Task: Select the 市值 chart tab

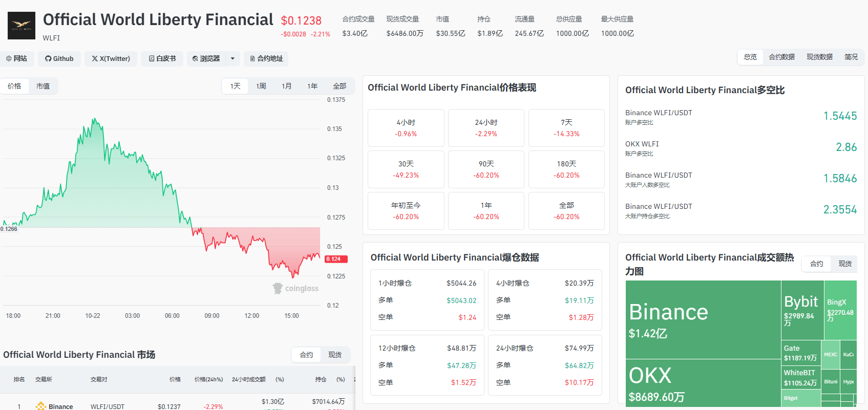Action: pos(43,86)
